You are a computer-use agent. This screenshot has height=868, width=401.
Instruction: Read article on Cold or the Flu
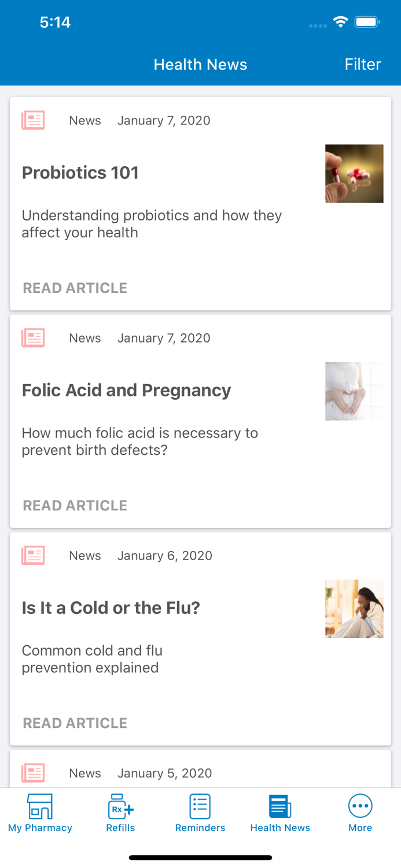click(75, 723)
